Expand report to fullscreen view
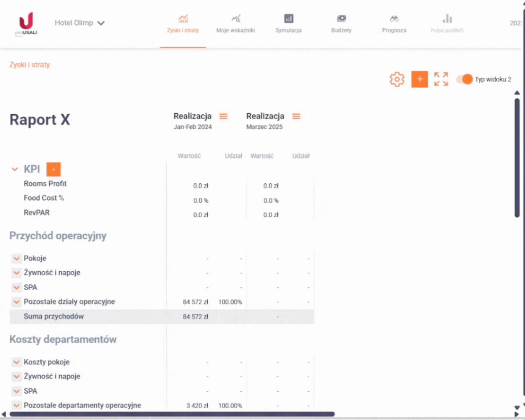The width and height of the screenshot is (525, 420). coord(441,79)
